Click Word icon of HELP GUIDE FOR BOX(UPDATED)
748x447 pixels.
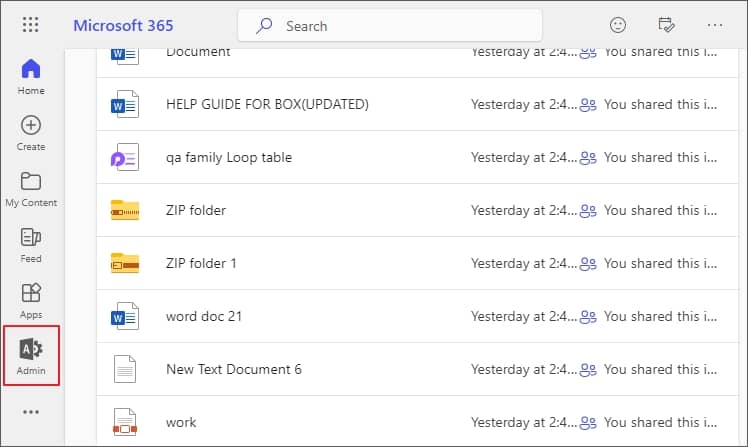tap(125, 104)
